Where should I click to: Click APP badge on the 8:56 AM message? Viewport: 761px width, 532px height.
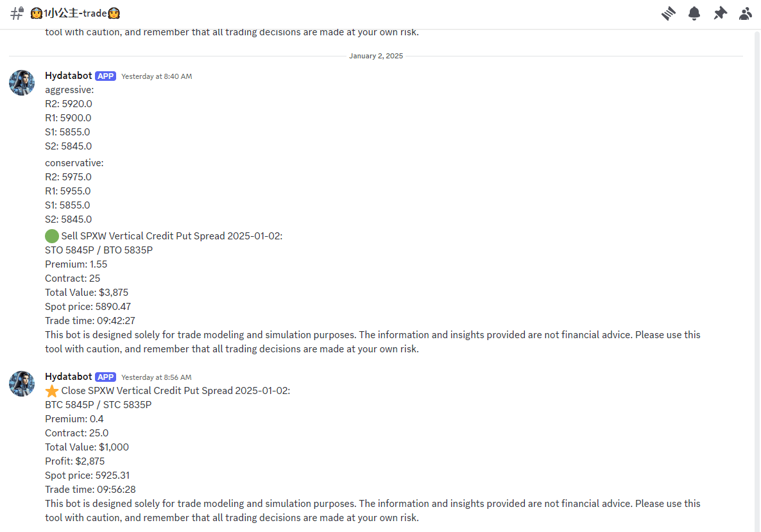click(106, 377)
